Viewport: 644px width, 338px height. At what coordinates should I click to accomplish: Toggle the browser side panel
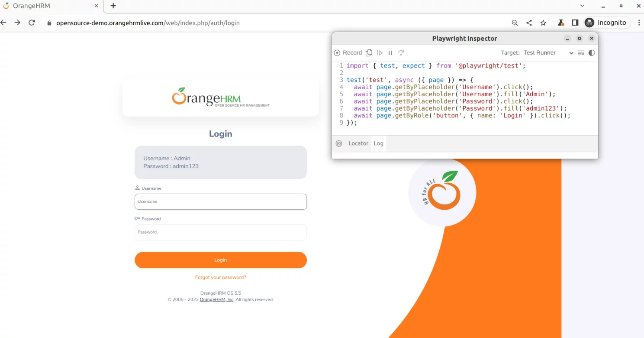point(575,23)
